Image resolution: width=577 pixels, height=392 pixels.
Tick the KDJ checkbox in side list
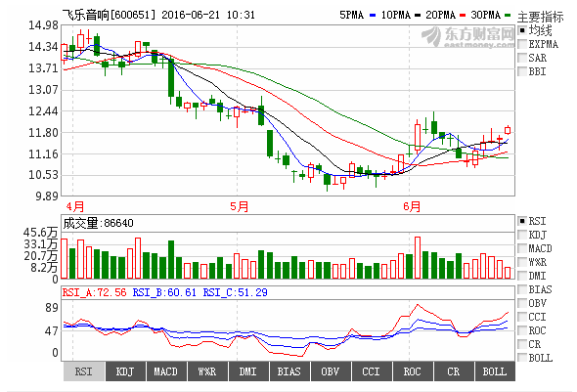coord(522,235)
